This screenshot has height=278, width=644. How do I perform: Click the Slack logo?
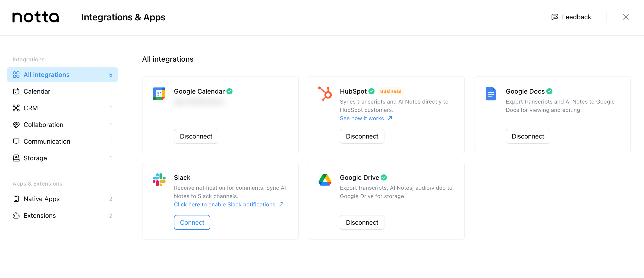pyautogui.click(x=159, y=180)
